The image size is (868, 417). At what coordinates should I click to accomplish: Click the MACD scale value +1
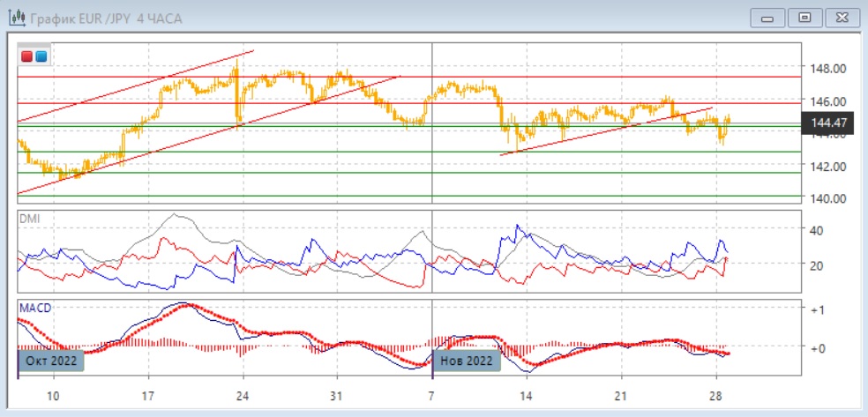[816, 310]
